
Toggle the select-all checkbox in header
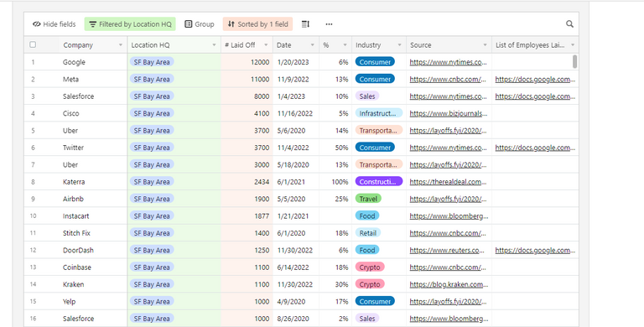point(33,44)
